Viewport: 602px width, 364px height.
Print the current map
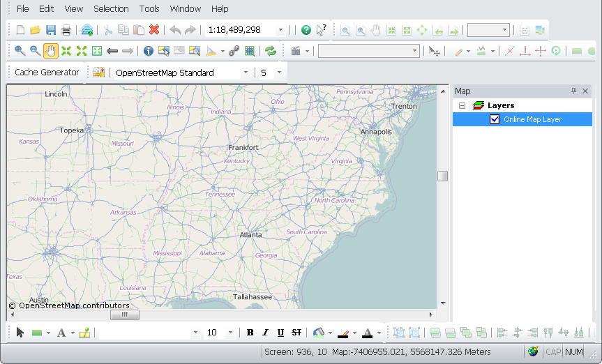point(66,30)
